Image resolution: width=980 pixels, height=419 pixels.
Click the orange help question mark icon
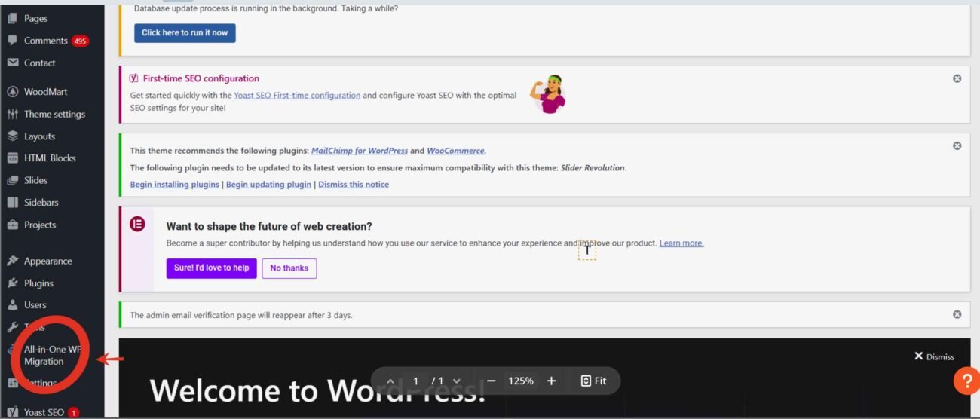966,381
